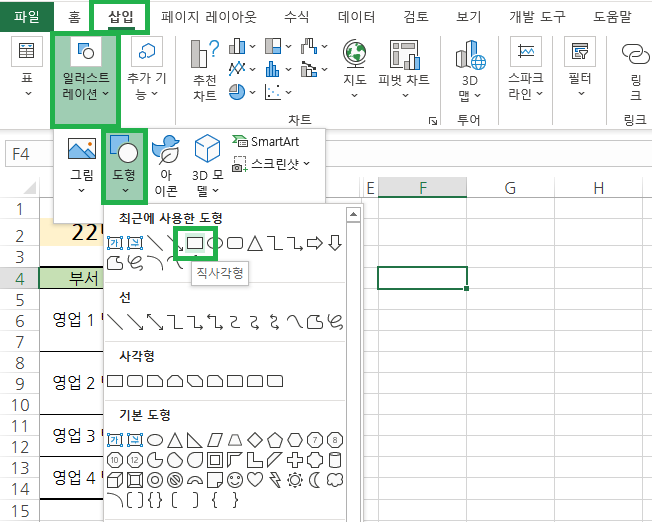Open the 스파크라인 dropdown

tap(526, 69)
